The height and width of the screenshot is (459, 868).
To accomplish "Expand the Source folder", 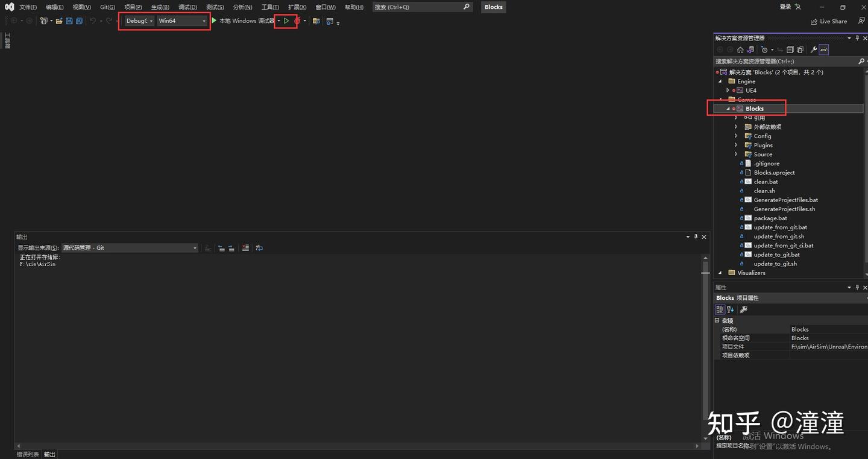I will coord(736,154).
